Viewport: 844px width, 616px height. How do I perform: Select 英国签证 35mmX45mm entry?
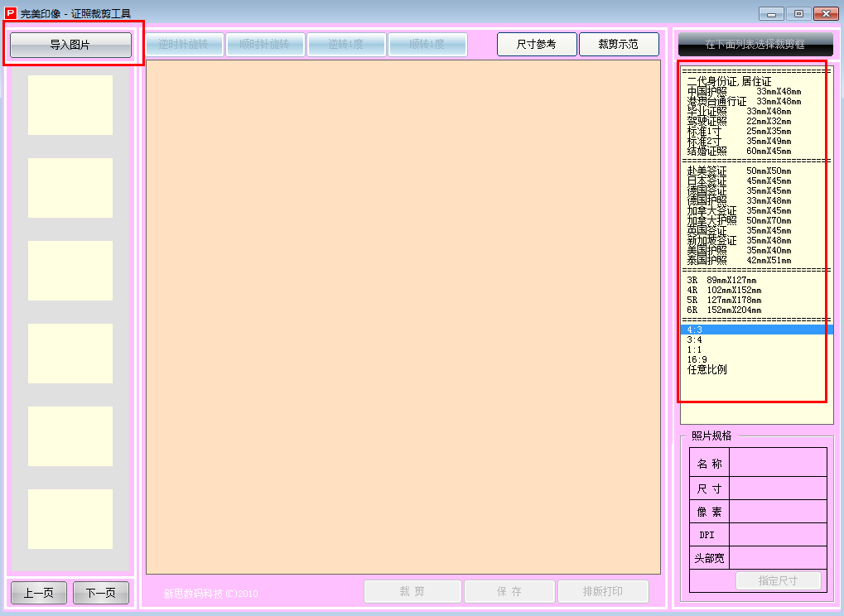(x=756, y=231)
